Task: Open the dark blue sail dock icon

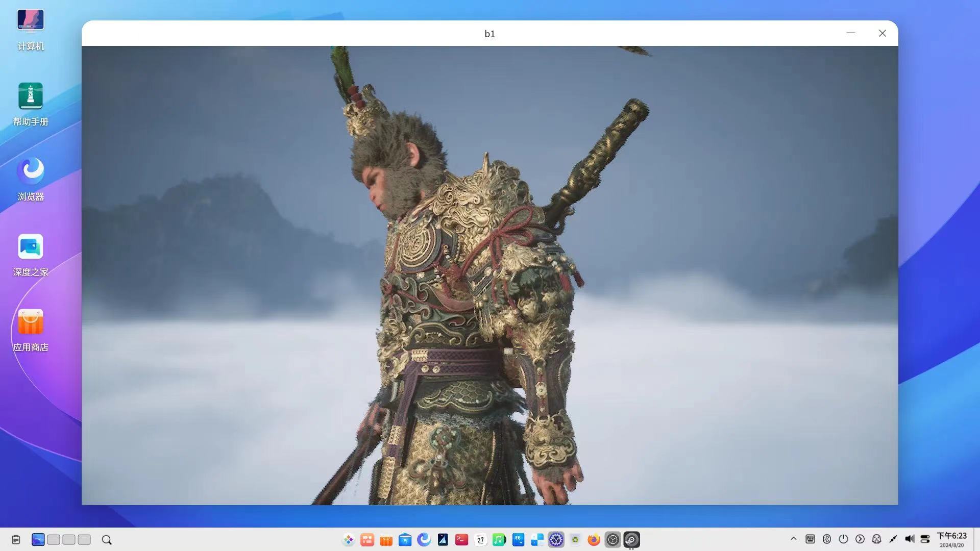Action: point(443,540)
